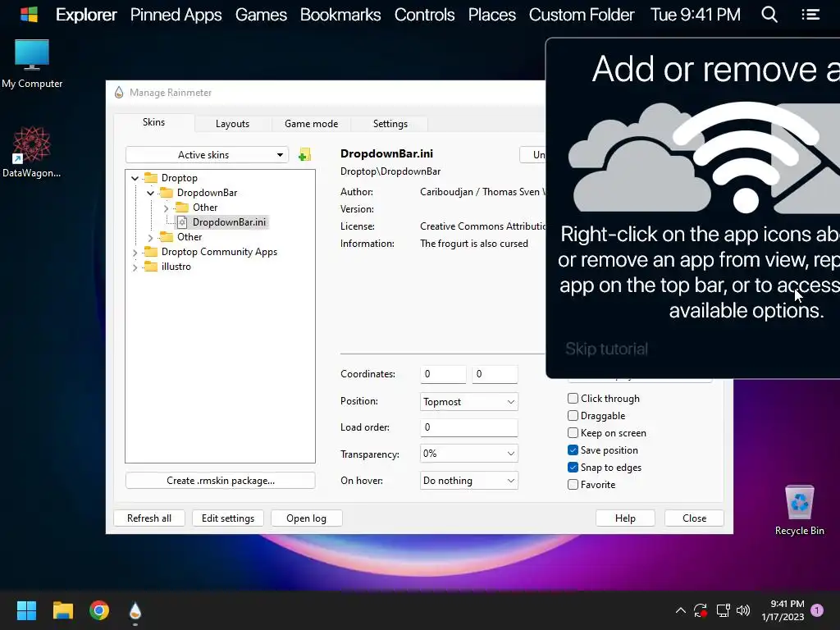Expand the illustro folder
Image resolution: width=840 pixels, height=630 pixels.
135,267
